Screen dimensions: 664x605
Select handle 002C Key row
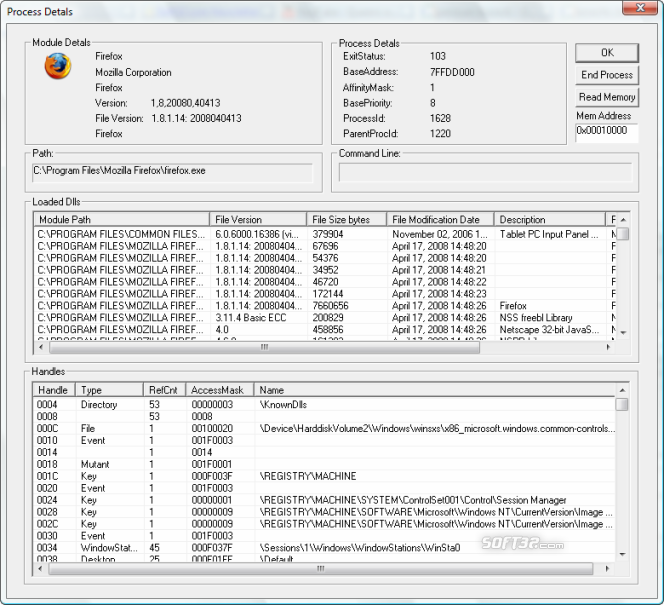(x=324, y=524)
